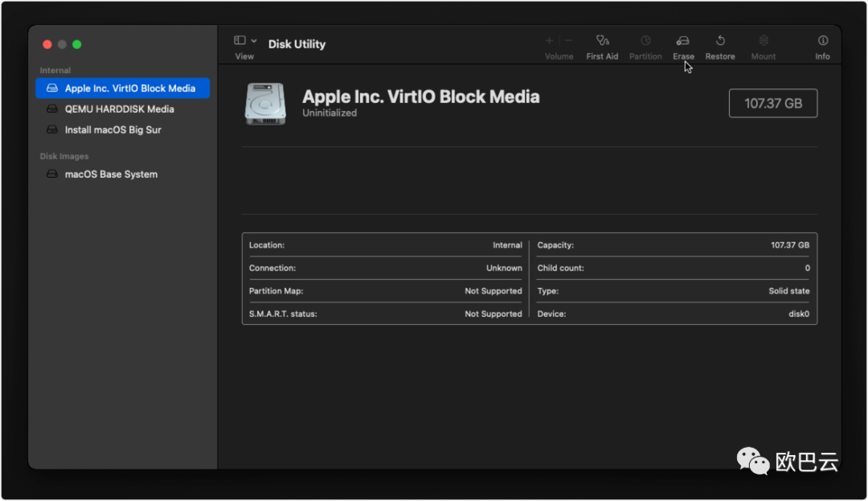Open the View options chevron
The width and height of the screenshot is (868, 501).
click(254, 41)
